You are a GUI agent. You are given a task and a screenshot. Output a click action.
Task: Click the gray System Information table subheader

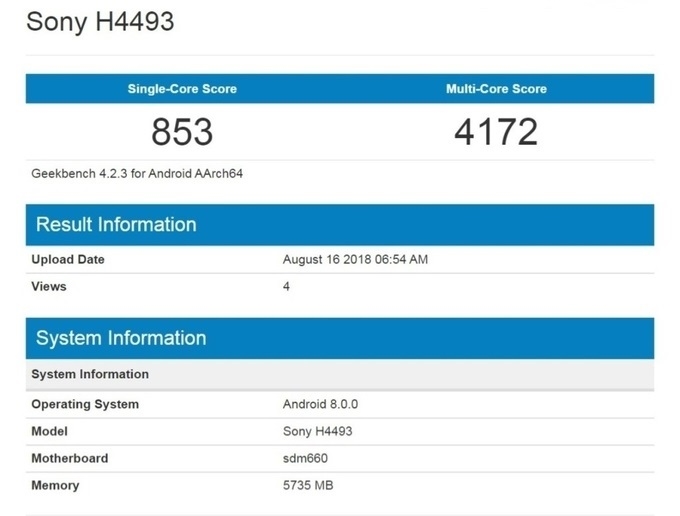coord(90,374)
